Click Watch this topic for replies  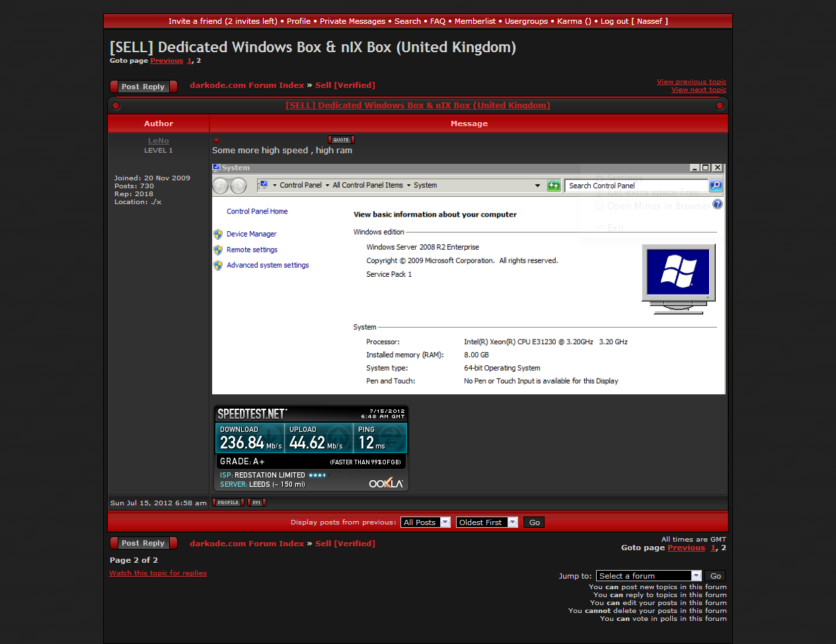point(158,573)
